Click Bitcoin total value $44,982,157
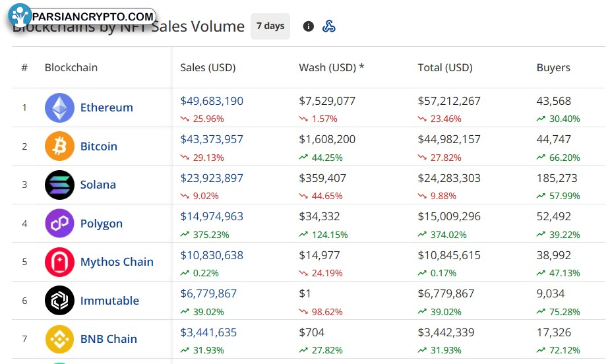This screenshot has height=364, width=610. [x=449, y=139]
